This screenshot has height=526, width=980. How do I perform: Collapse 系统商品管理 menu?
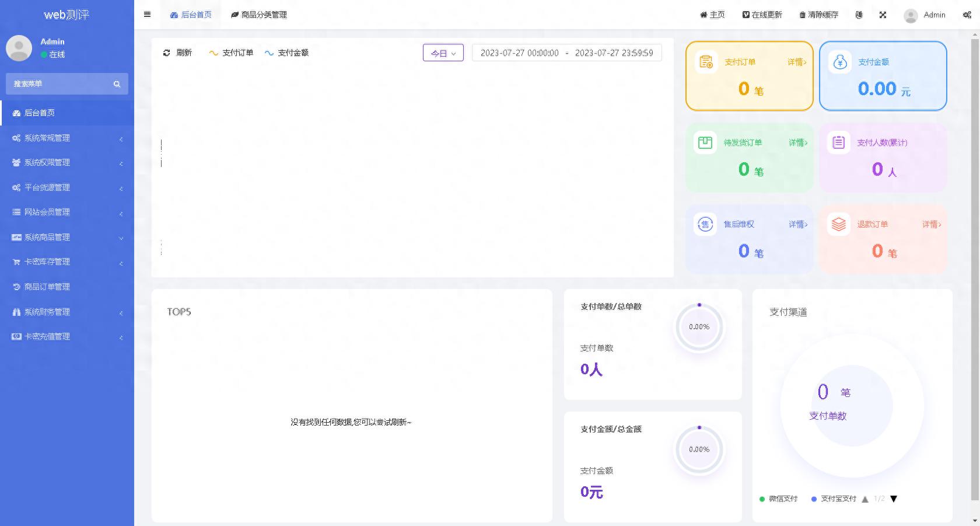coord(67,237)
